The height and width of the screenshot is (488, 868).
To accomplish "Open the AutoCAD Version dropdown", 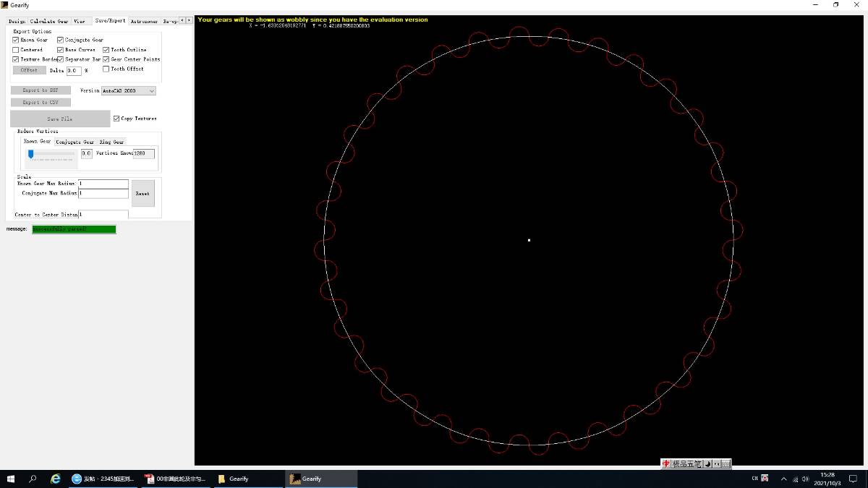I will point(128,91).
